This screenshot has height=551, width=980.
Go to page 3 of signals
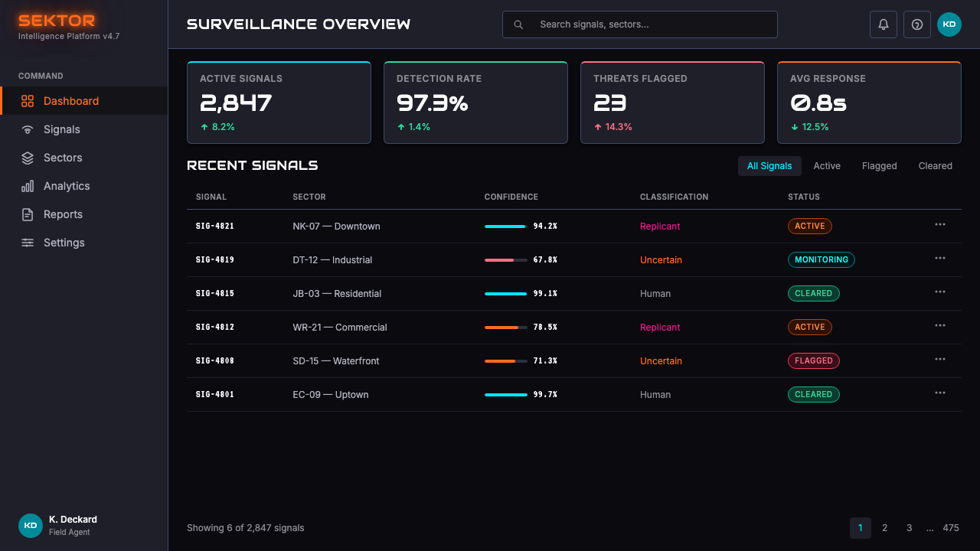910,528
